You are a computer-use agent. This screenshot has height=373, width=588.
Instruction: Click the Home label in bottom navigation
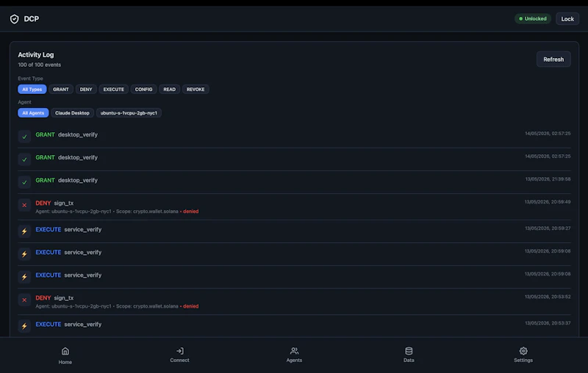point(65,362)
